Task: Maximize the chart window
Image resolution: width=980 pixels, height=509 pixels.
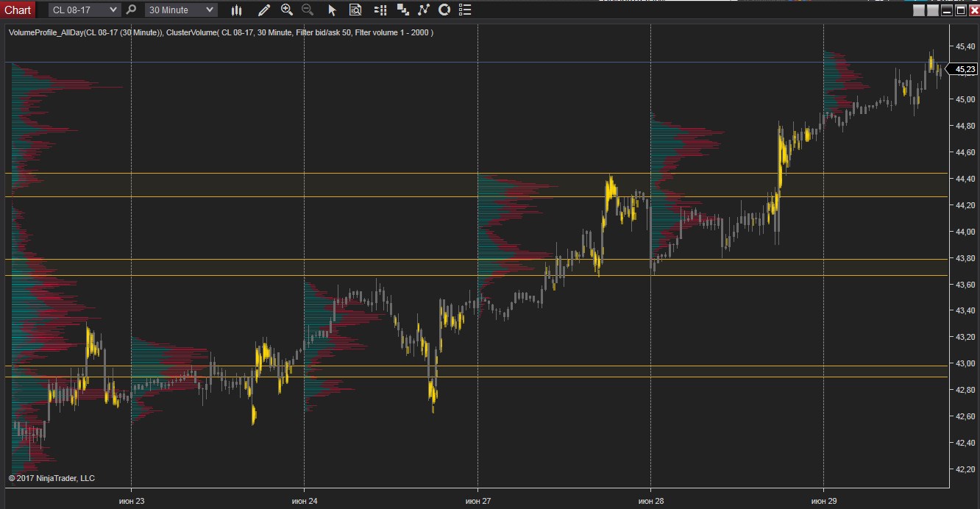Action: (x=960, y=10)
